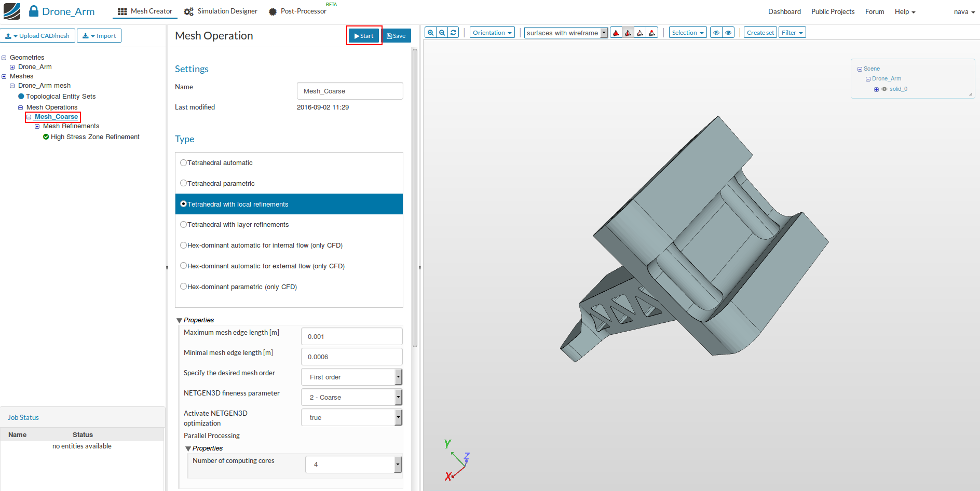Viewport: 980px width, 491px height.
Task: Click the SimScale logo at top left
Action: 12,11
